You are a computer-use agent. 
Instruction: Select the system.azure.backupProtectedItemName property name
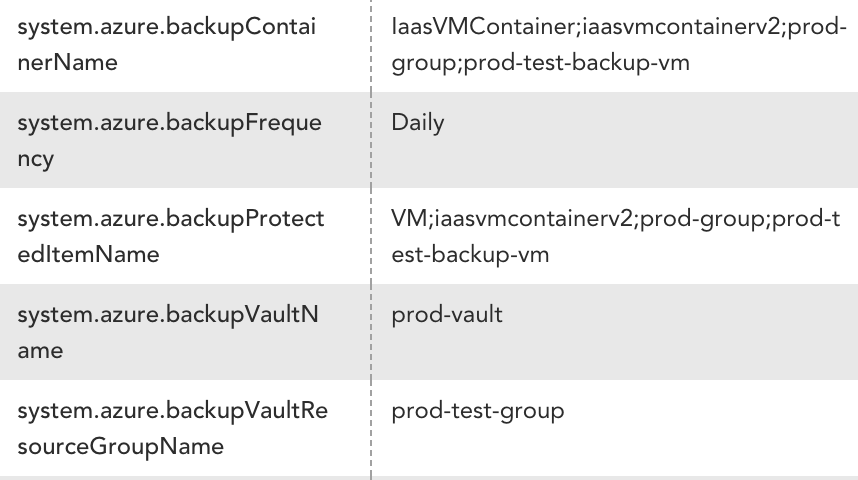[x=171, y=236]
